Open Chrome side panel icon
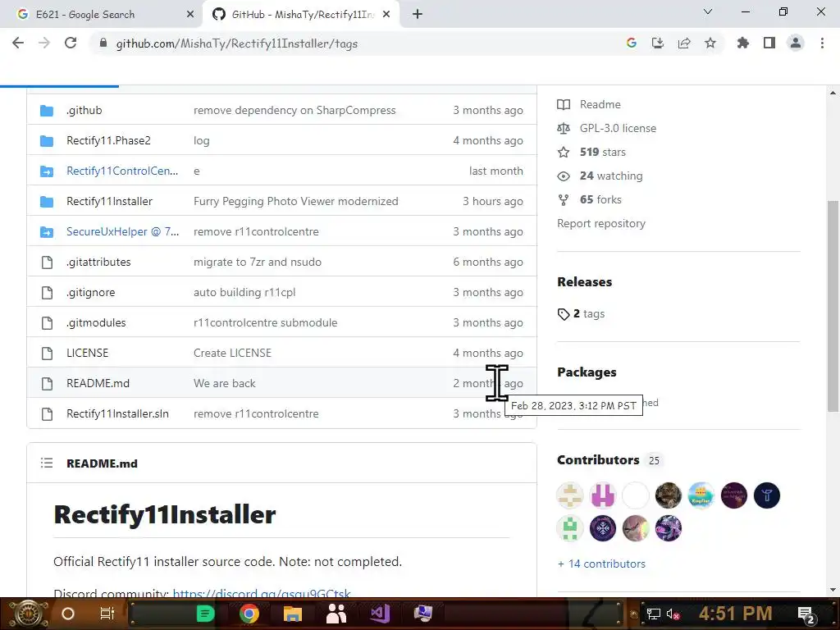840x630 pixels. [x=769, y=43]
